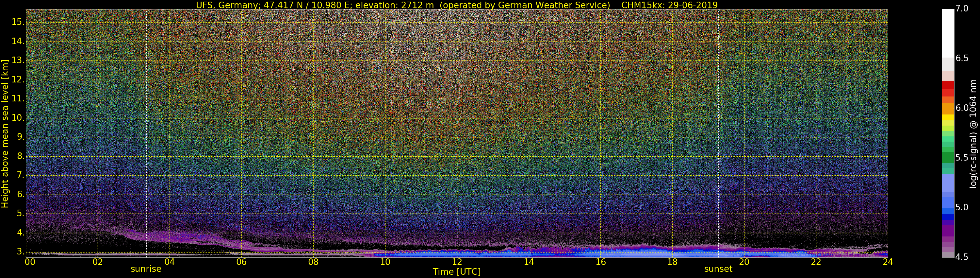This screenshot has height=278, width=980.
Task: Click the '08' time axis tick label
Action: point(313,262)
